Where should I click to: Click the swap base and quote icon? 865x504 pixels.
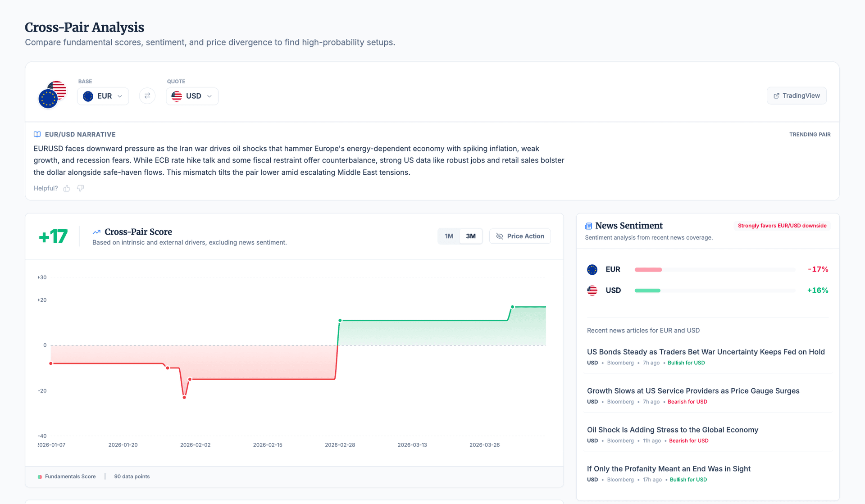click(x=147, y=96)
